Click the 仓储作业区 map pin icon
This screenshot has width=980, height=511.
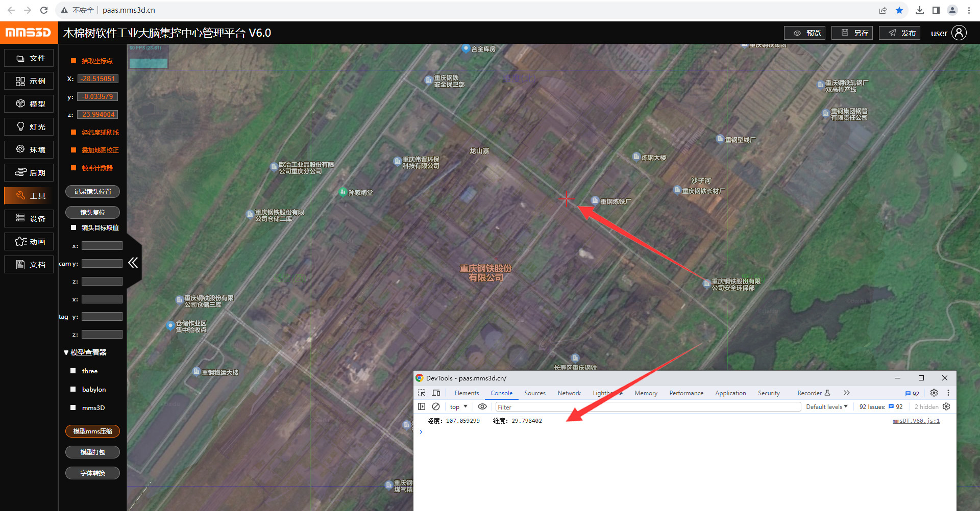(170, 326)
